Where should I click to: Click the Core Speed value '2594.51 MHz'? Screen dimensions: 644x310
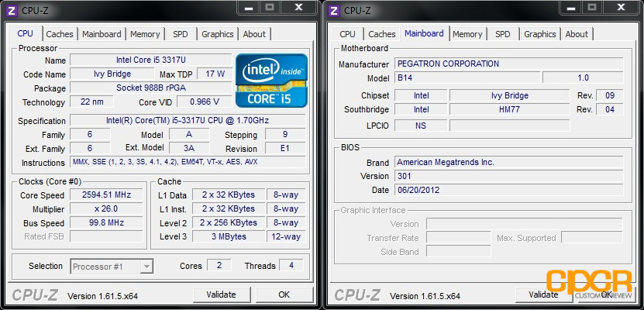click(x=106, y=195)
